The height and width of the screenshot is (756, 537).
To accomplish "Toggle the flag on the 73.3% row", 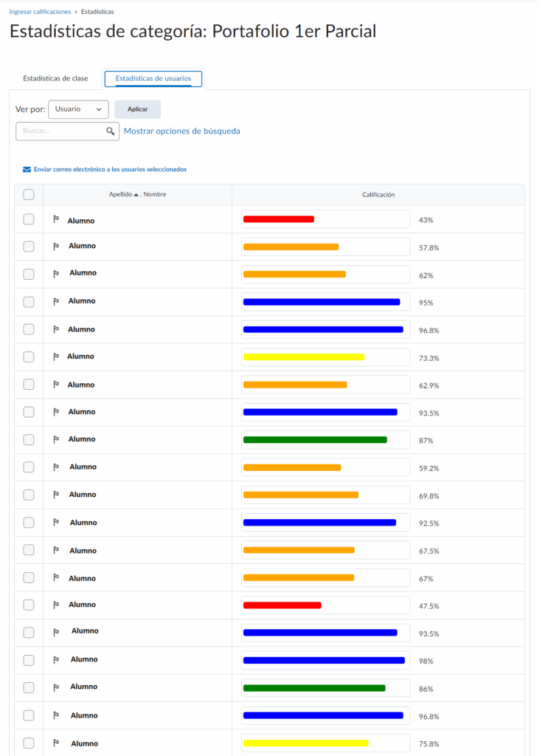I will [56, 357].
